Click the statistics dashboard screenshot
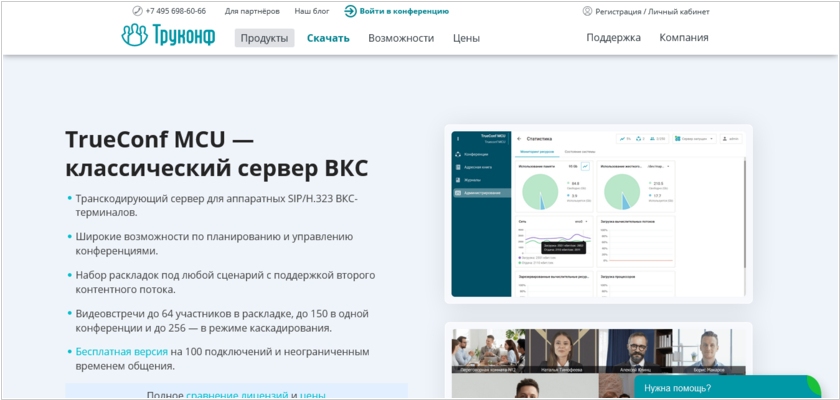 (598, 214)
